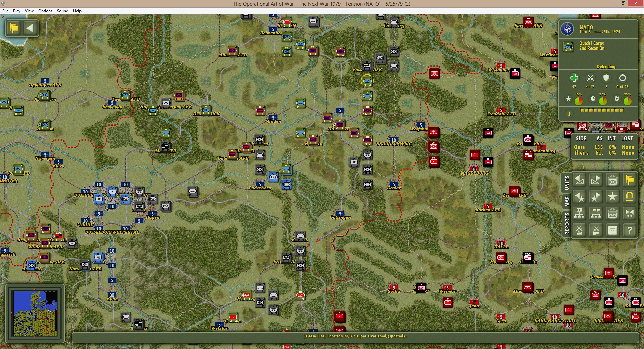
Task: Click the circled number 1 badge
Action: (x=569, y=114)
